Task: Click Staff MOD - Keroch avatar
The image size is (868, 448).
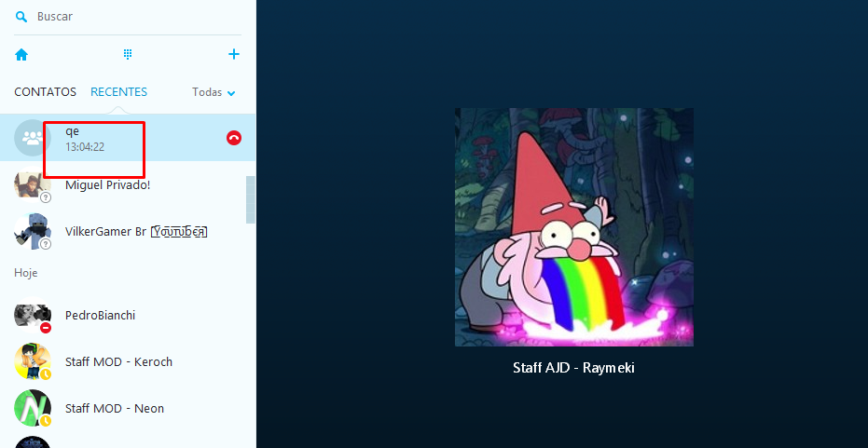Action: 33,361
